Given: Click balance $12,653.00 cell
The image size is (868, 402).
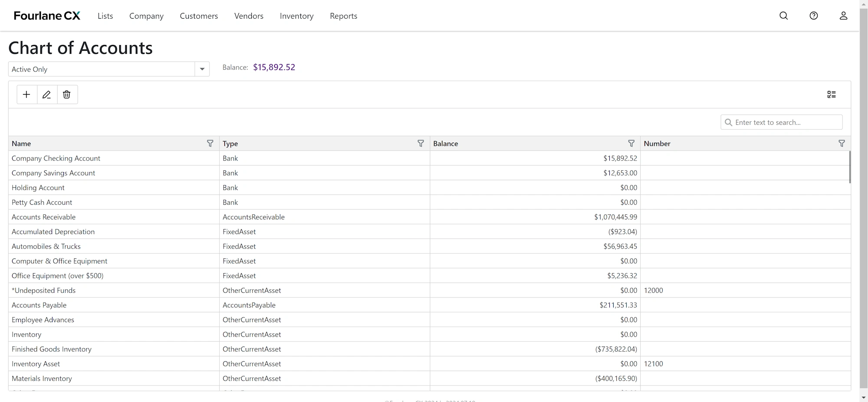Looking at the screenshot, I should pos(535,173).
